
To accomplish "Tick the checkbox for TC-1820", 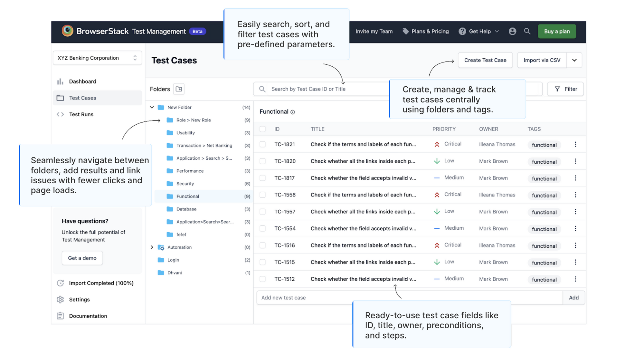I will tap(263, 161).
